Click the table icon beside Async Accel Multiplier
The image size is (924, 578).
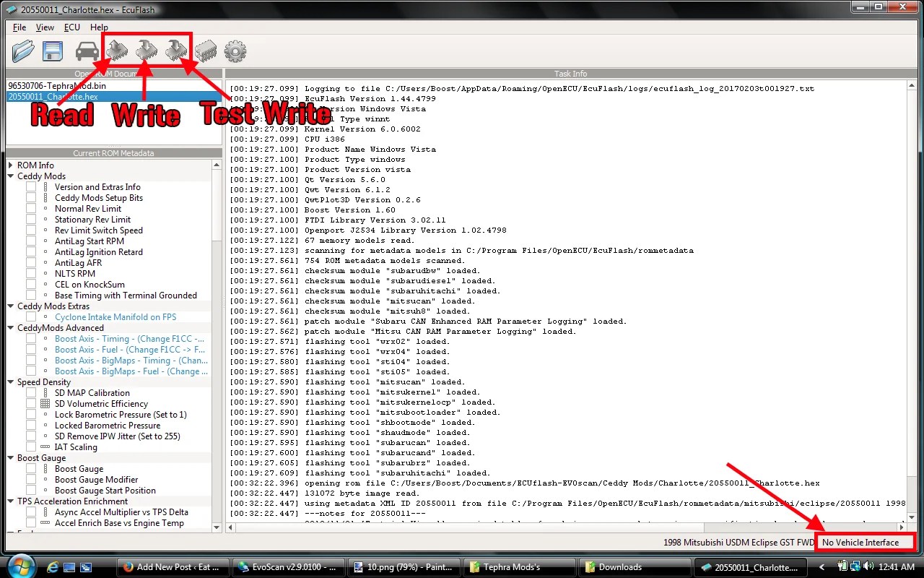(x=45, y=512)
